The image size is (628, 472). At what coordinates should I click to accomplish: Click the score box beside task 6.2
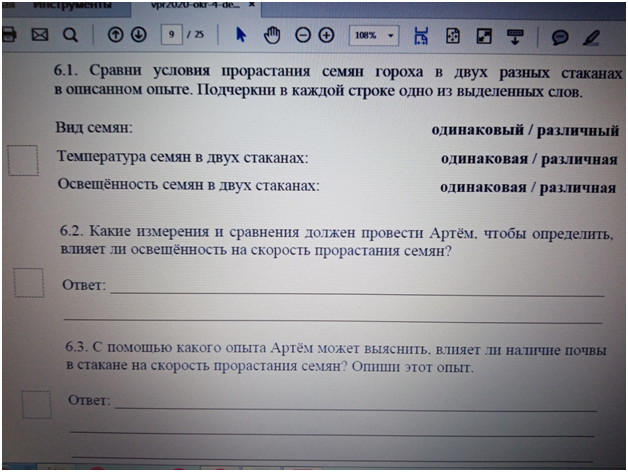[x=29, y=283]
